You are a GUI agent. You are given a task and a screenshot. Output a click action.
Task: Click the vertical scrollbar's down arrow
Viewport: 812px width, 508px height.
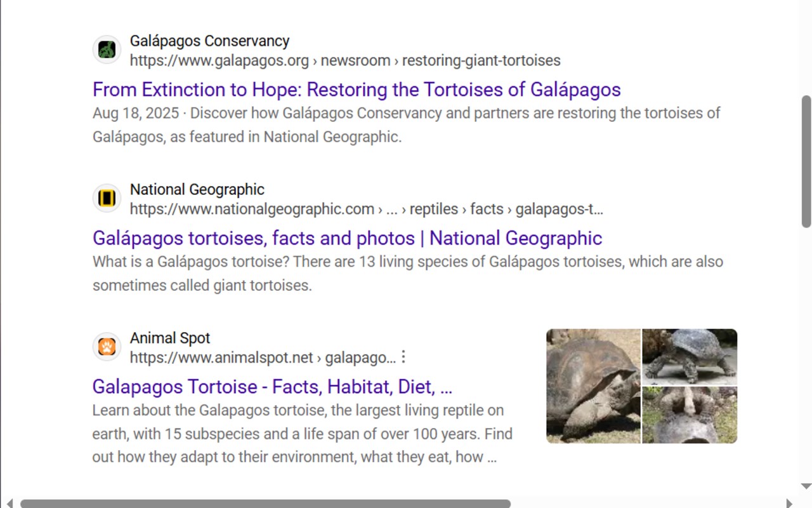806,486
